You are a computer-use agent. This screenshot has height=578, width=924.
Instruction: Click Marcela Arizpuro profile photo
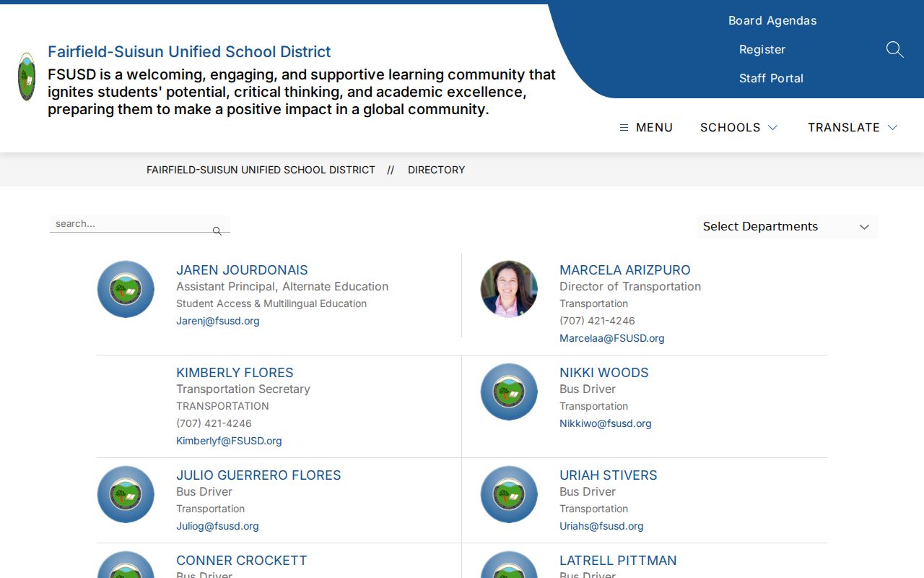pyautogui.click(x=509, y=289)
